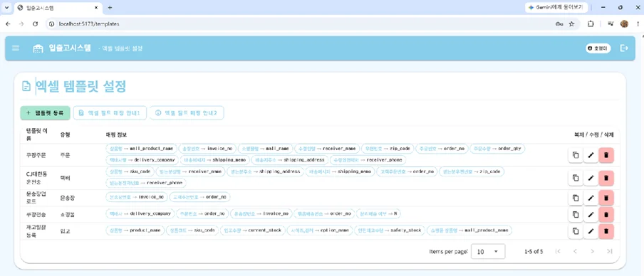
Task: Bookmark this page with star icon
Action: click(x=571, y=23)
